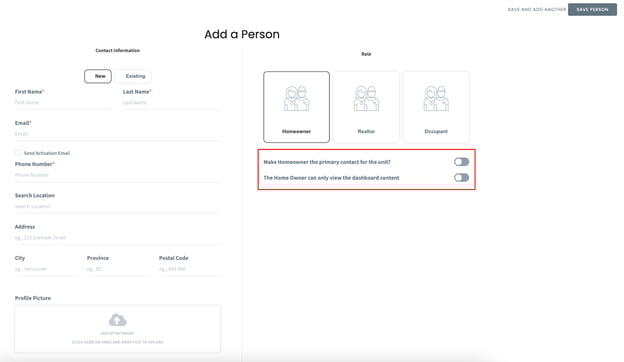Click the Search Location field

coord(117,206)
